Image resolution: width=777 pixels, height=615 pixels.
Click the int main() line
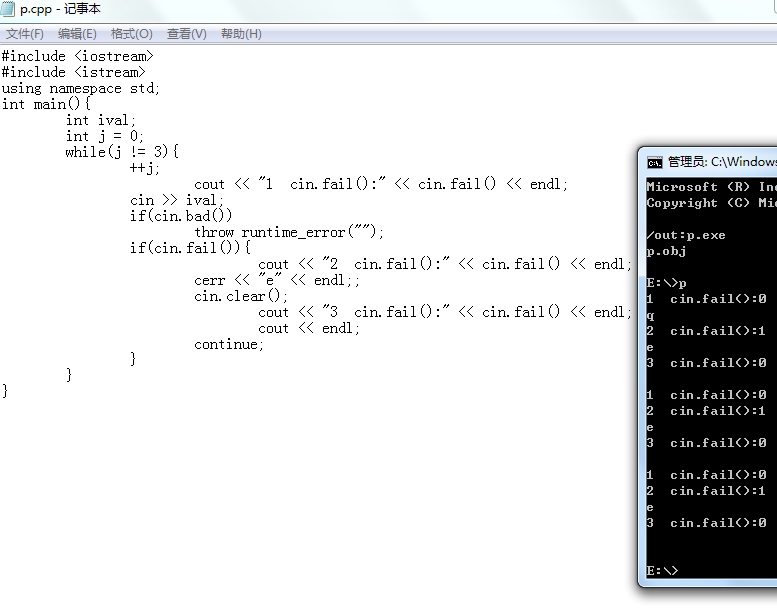(46, 104)
